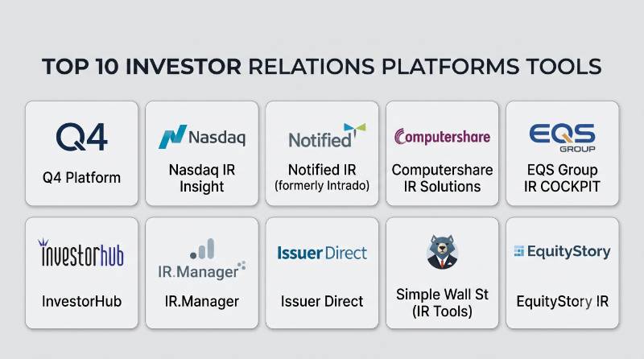Click the EQS Group logo
The image size is (644, 359).
point(562,138)
